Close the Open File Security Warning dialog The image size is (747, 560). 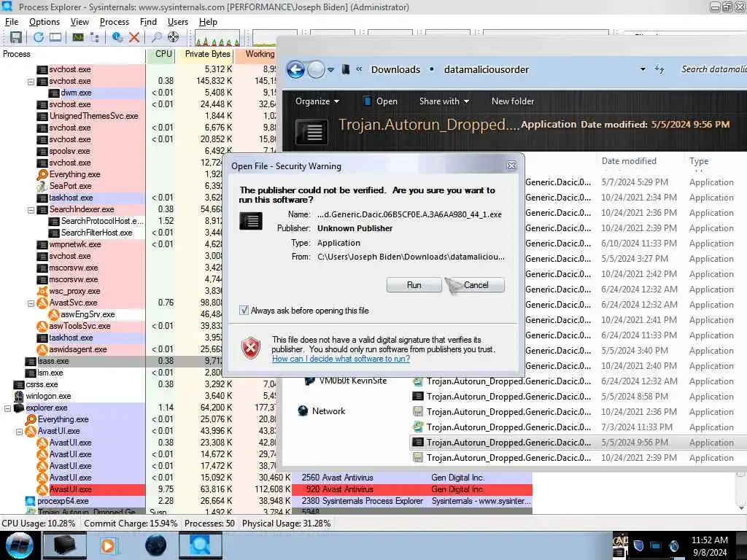tap(511, 166)
